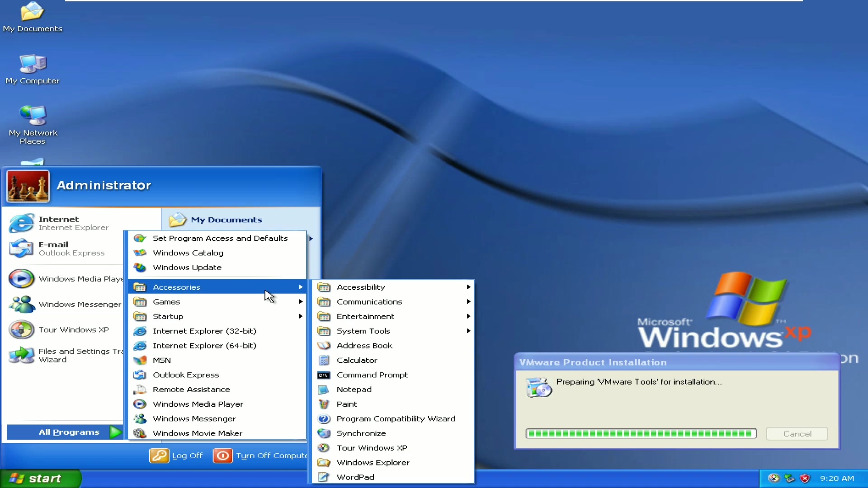Expand the Games submenu arrow
868x488 pixels.
tap(301, 301)
